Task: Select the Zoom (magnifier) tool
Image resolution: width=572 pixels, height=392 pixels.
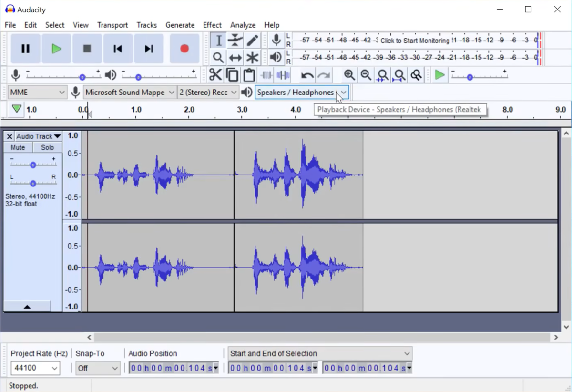Action: click(218, 58)
